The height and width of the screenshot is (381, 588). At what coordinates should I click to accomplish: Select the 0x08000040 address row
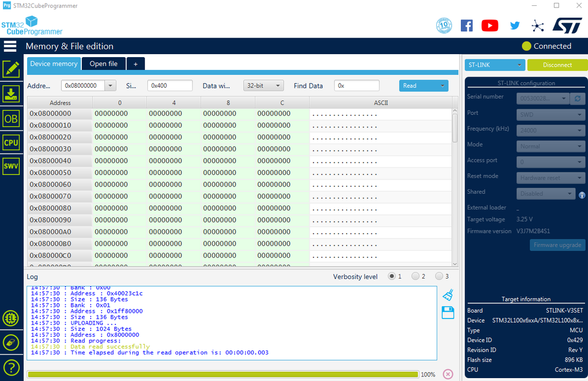pos(239,161)
